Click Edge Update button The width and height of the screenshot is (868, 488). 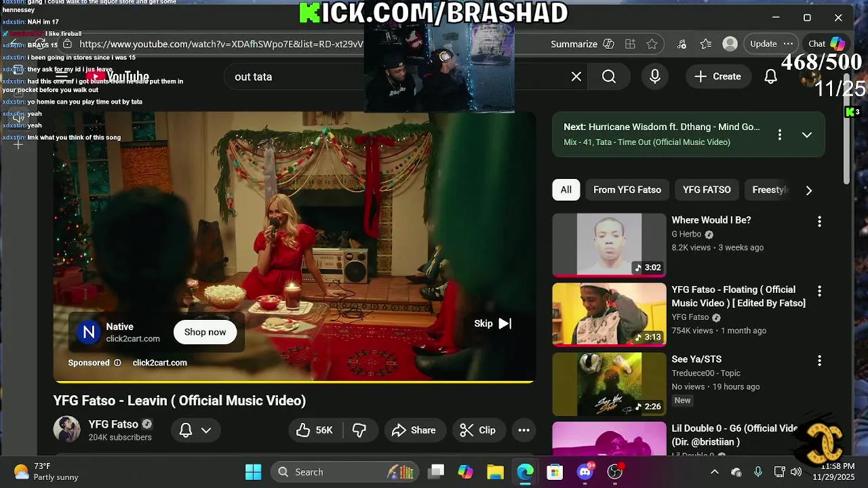763,43
